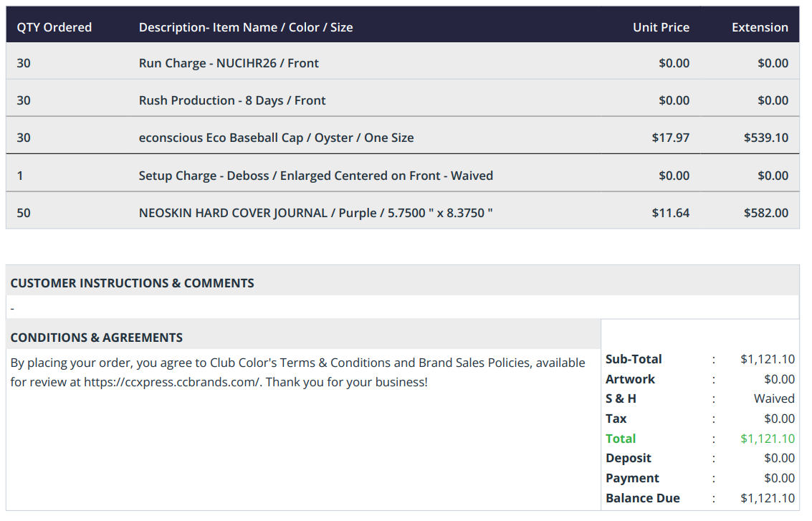Open the ccxpress.ccbrands.com URL in the terms text
The width and height of the screenshot is (812, 521).
171,382
